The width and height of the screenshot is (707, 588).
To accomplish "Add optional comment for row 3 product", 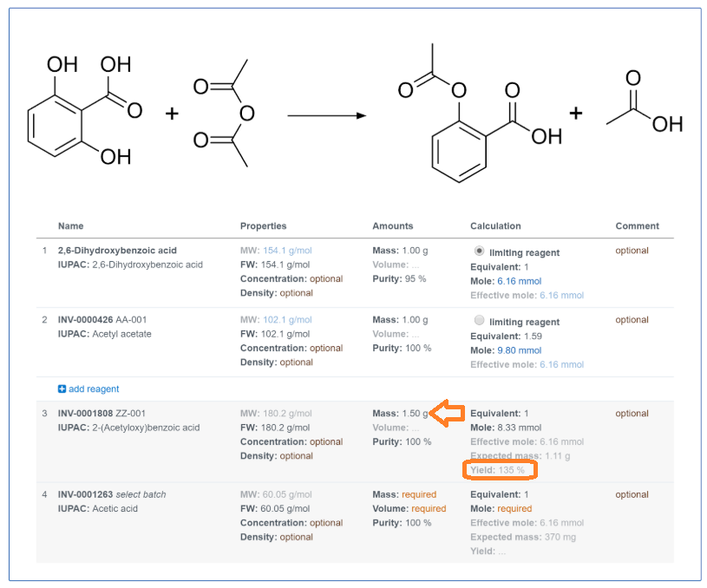I will tap(632, 413).
